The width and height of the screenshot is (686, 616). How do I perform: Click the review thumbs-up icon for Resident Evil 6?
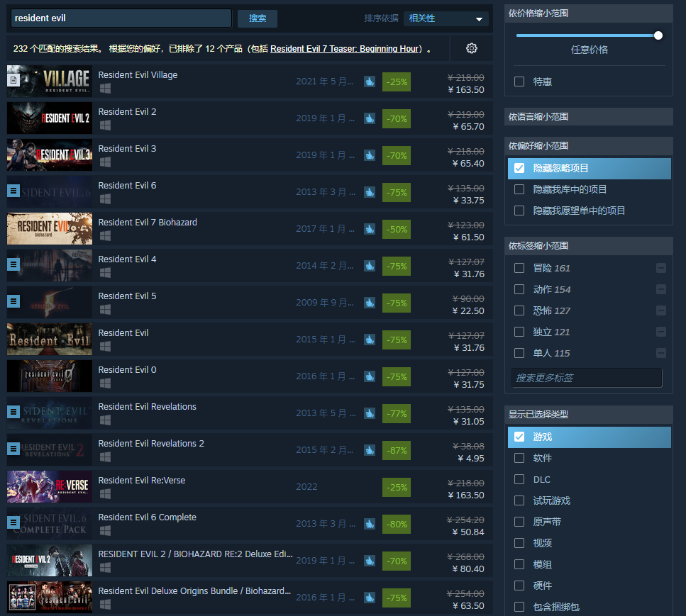[370, 192]
